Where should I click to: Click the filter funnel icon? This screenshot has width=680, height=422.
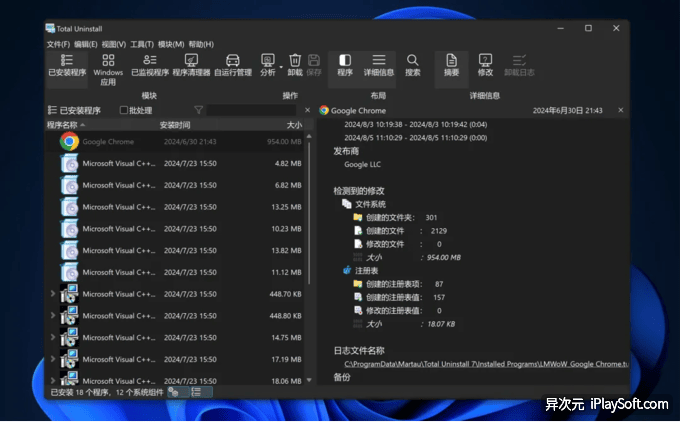click(199, 110)
